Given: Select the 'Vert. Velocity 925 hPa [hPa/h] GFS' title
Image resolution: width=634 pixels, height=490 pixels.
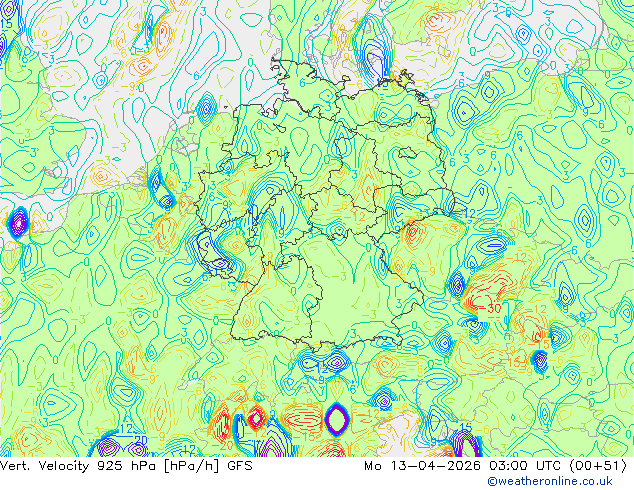Looking at the screenshot, I should pyautogui.click(x=127, y=466).
